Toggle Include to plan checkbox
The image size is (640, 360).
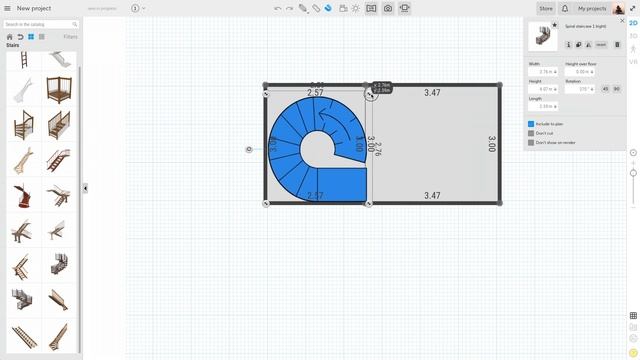[x=531, y=124]
